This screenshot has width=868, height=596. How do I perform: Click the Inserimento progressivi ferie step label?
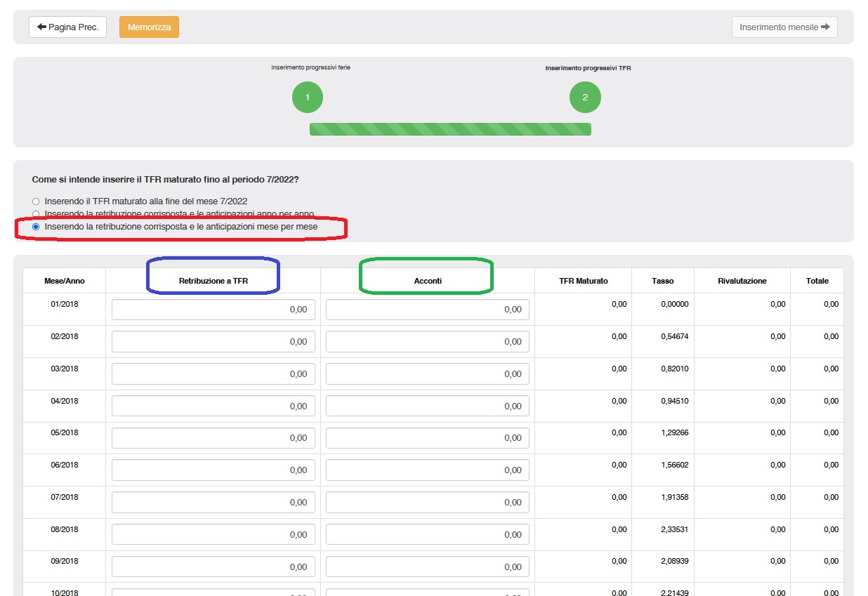point(310,67)
